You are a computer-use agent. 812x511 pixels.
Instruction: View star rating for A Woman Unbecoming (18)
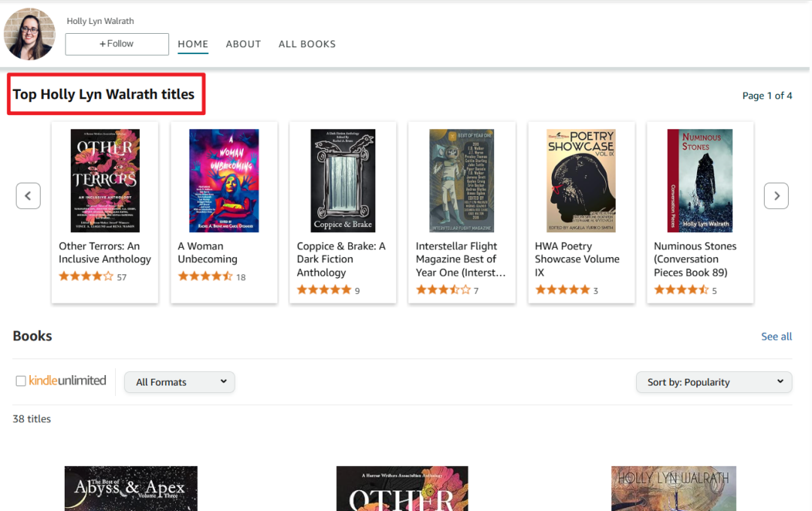tap(205, 277)
